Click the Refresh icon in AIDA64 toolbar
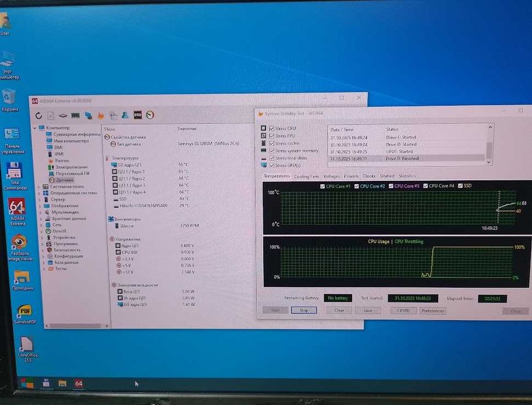 [x=39, y=116]
